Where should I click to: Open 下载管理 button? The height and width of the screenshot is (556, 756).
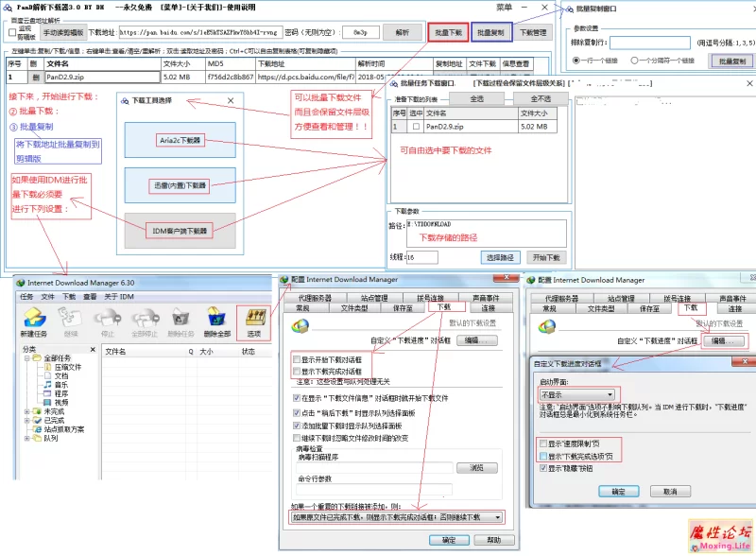pyautogui.click(x=533, y=32)
